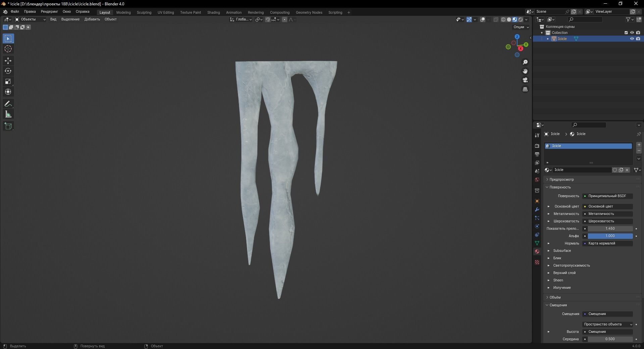Image resolution: width=644 pixels, height=349 pixels.
Task: Toggle proportional editing button
Action: pyautogui.click(x=285, y=19)
